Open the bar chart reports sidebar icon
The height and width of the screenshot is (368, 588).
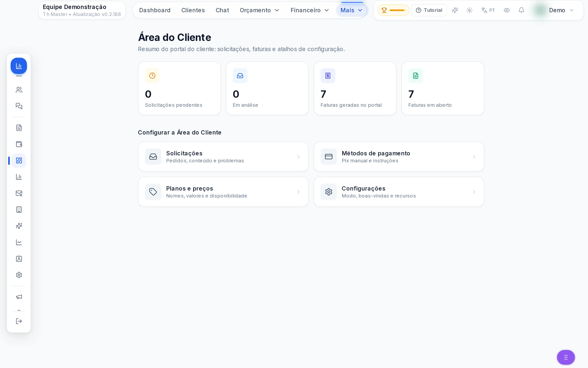(x=19, y=177)
